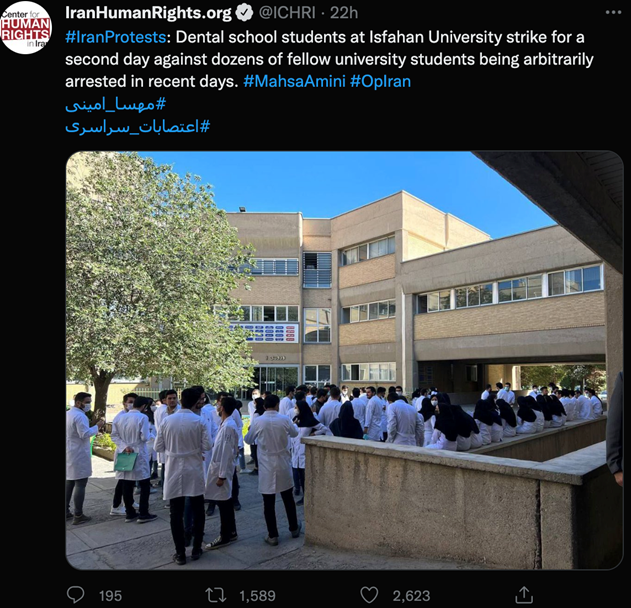Screen dimensions: 631x608
Task: Click the Persian hashtag #مهسا_امینی
Action: (115, 105)
